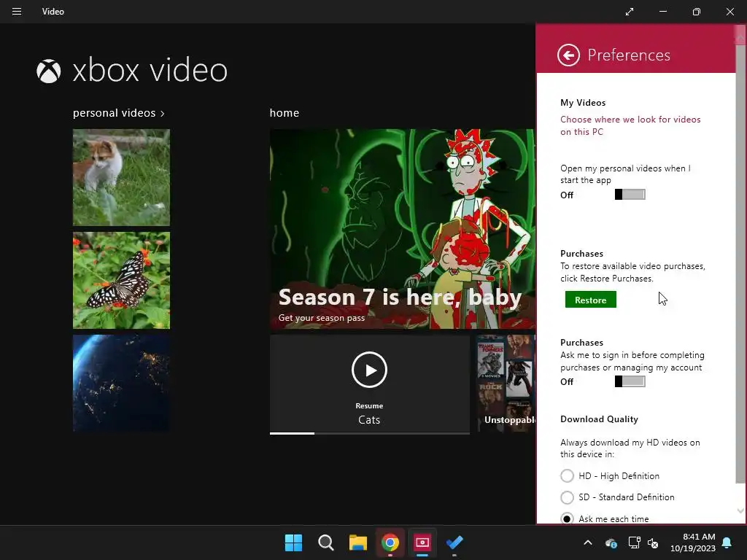This screenshot has height=560, width=747.
Task: Open the home section heading
Action: pos(285,113)
